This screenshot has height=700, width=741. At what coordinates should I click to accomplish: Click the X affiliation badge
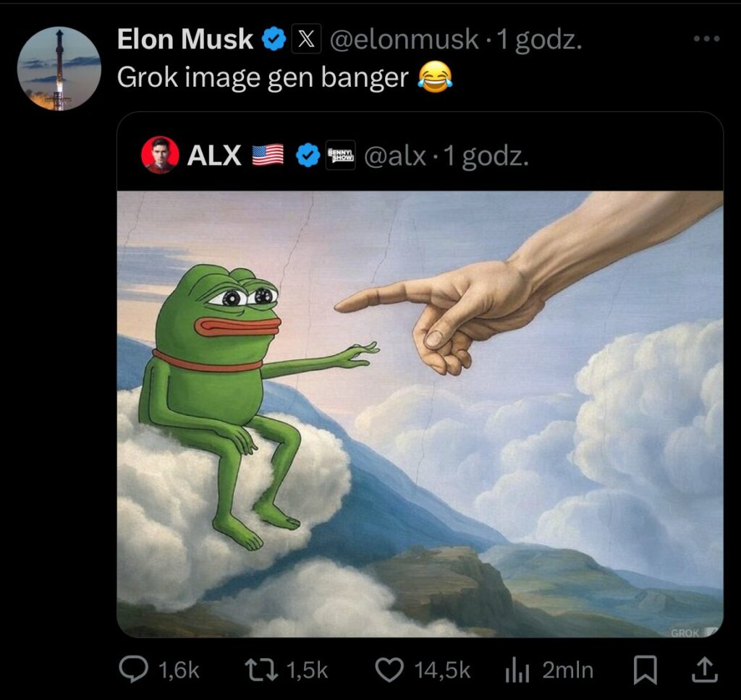coord(306,38)
